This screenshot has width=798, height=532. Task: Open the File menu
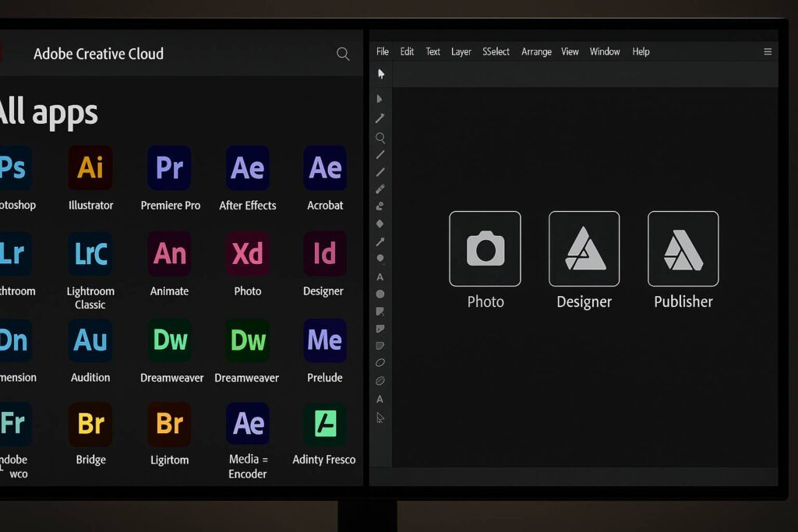[383, 52]
